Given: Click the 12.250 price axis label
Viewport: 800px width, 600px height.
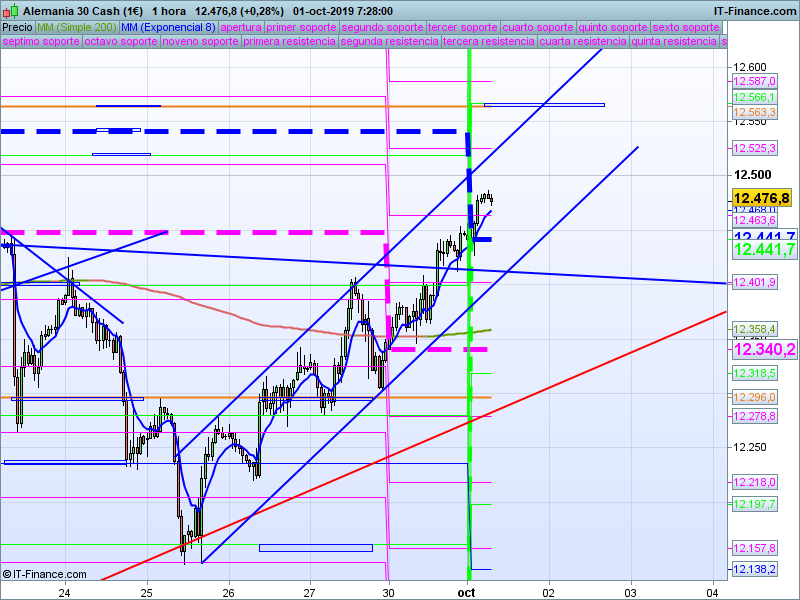Looking at the screenshot, I should (749, 447).
